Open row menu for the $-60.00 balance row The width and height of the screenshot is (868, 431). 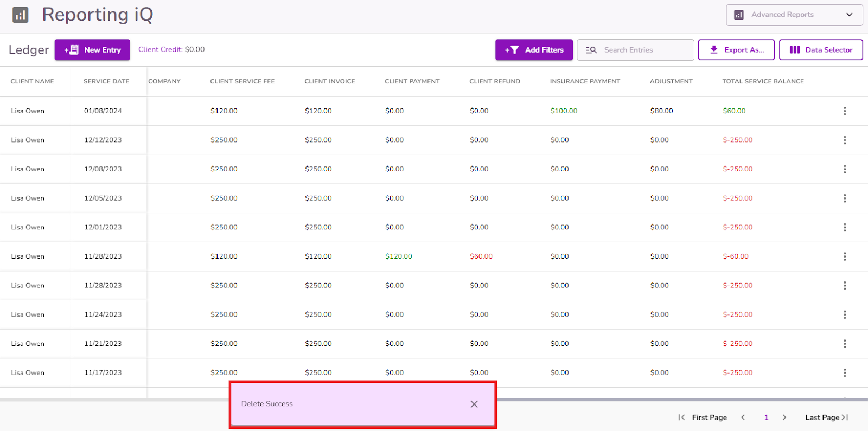pyautogui.click(x=845, y=256)
